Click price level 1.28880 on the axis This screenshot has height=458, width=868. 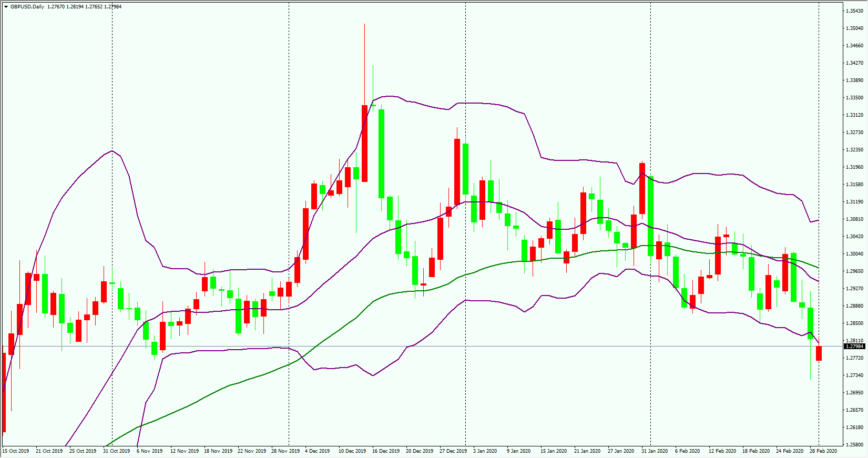854,306
